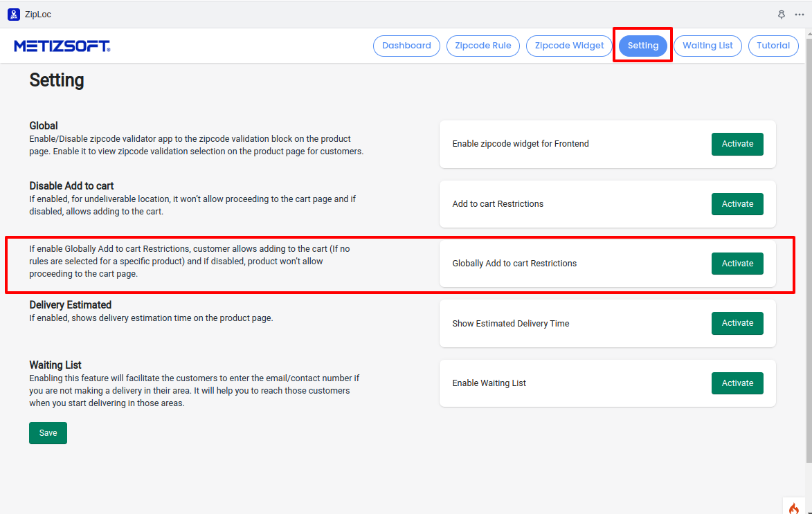The image size is (812, 514).
Task: Activate Add to cart Restrictions
Action: coord(737,204)
